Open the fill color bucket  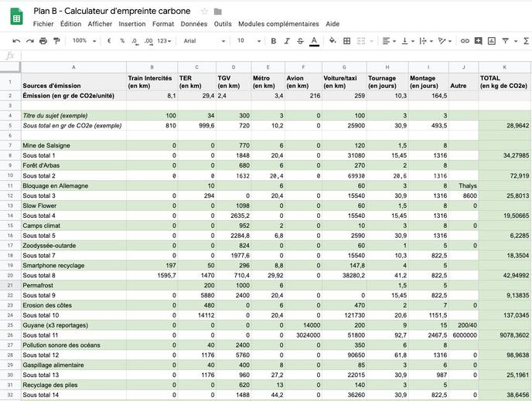click(x=332, y=41)
